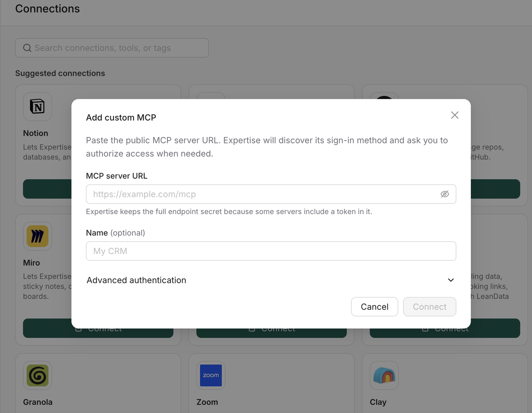Click the Clay card title
The image size is (532, 413).
[378, 402]
